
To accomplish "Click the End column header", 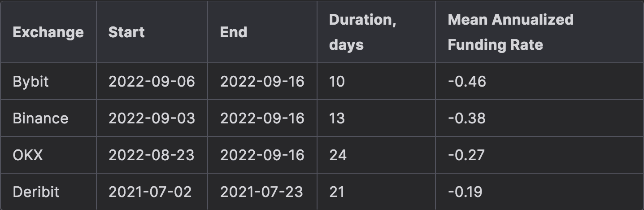I will coord(234,32).
